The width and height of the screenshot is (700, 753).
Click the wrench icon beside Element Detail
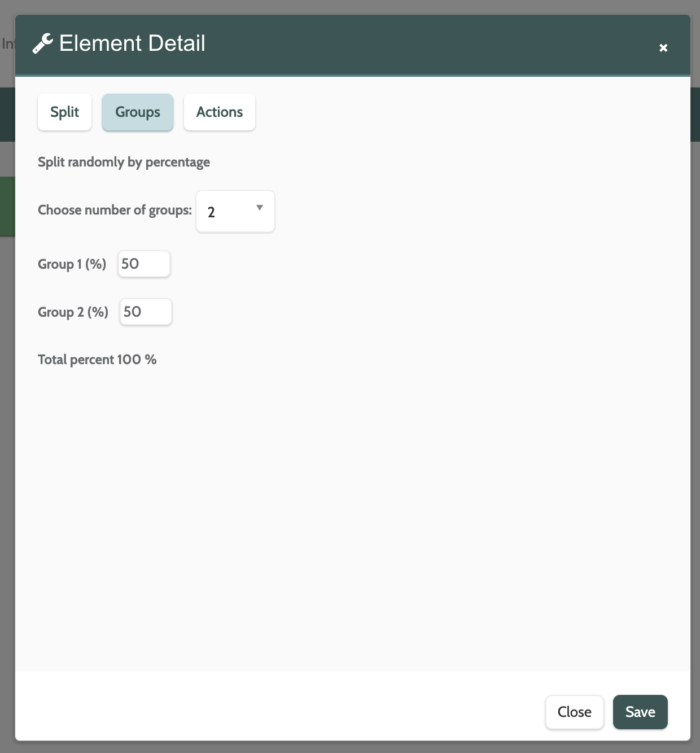42,43
